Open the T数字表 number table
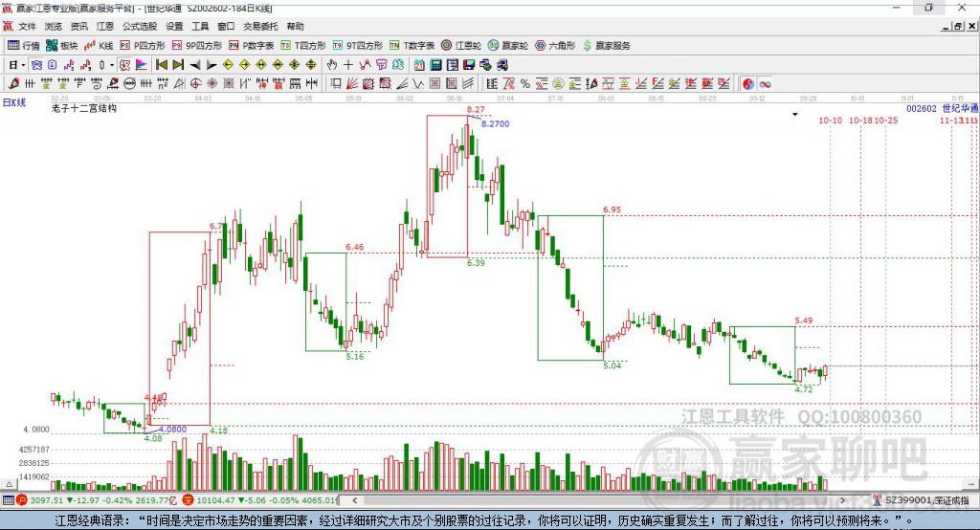980x530 pixels. (x=412, y=46)
